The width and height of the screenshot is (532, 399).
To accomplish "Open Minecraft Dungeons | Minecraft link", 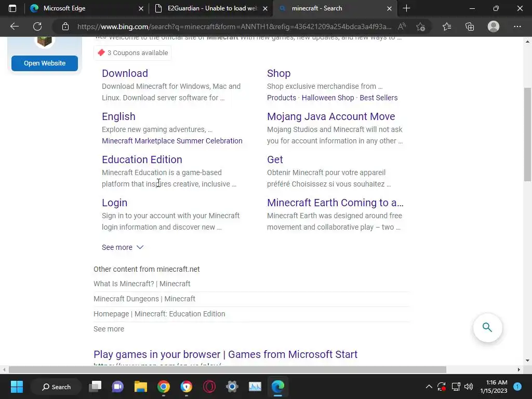I will tap(144, 299).
